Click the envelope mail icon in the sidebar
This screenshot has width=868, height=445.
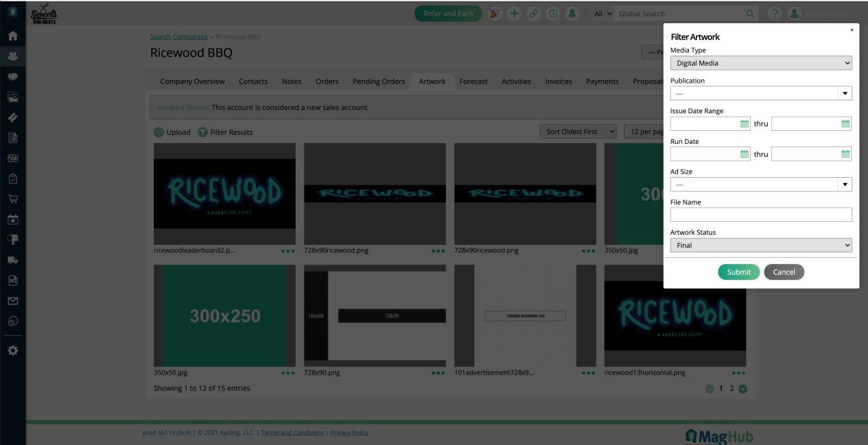(12, 301)
